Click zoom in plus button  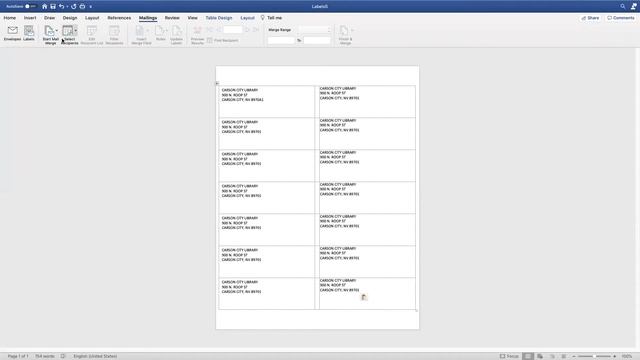point(614,356)
